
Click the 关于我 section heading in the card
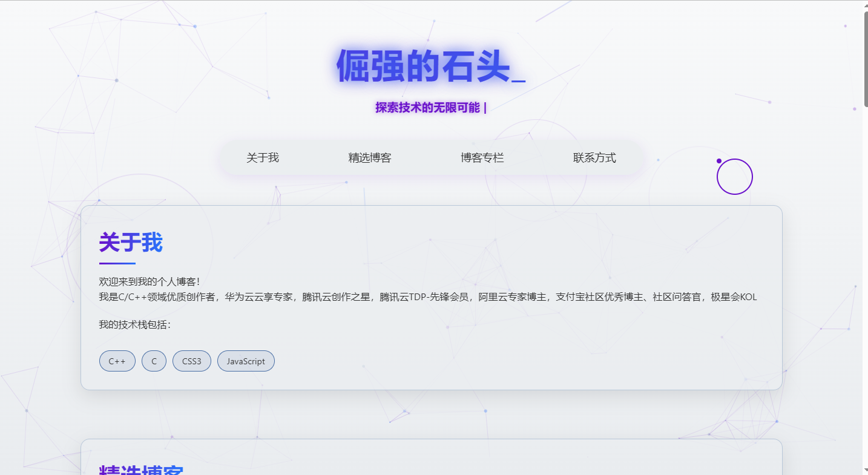tap(131, 243)
